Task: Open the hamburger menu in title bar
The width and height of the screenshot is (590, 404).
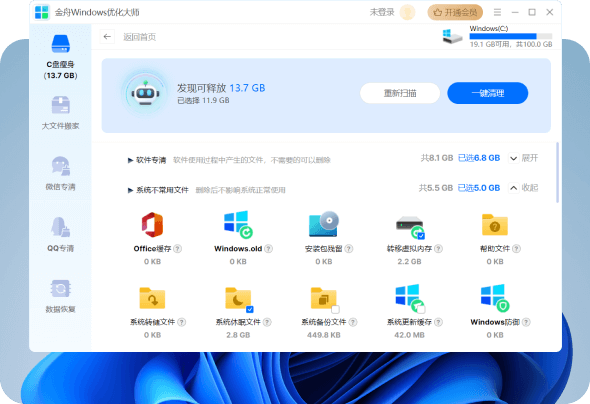Action: 497,12
